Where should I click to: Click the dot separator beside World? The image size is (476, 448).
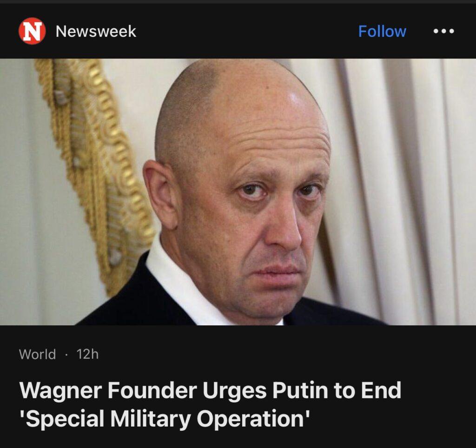(x=66, y=355)
